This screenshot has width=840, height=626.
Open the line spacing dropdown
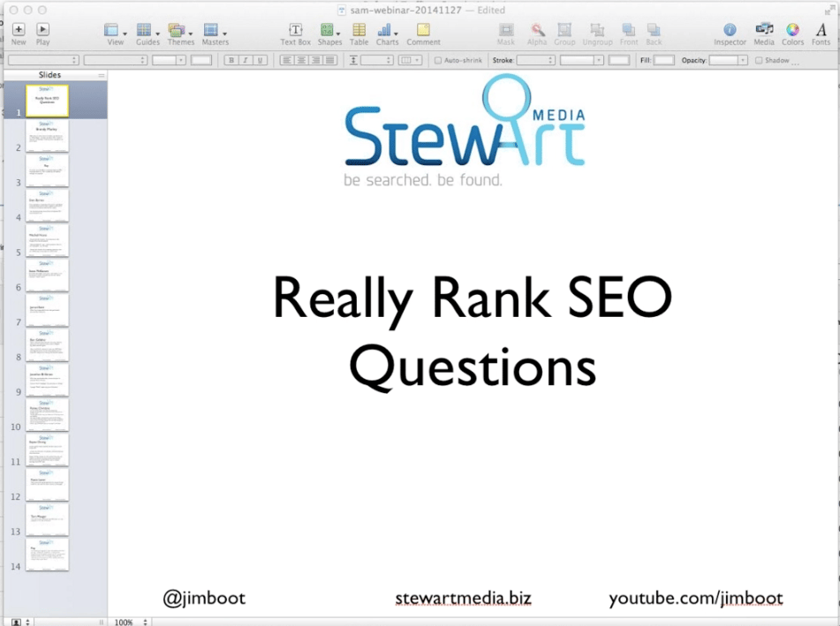pyautogui.click(x=377, y=60)
